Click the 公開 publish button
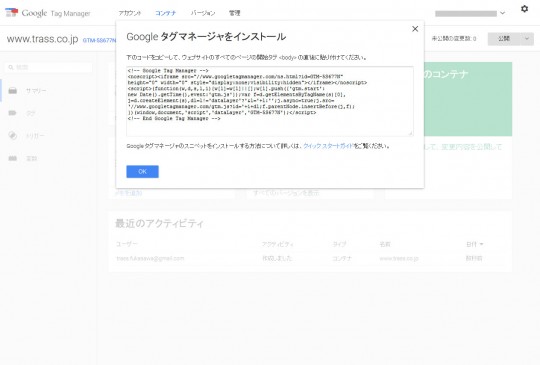 pos(504,39)
